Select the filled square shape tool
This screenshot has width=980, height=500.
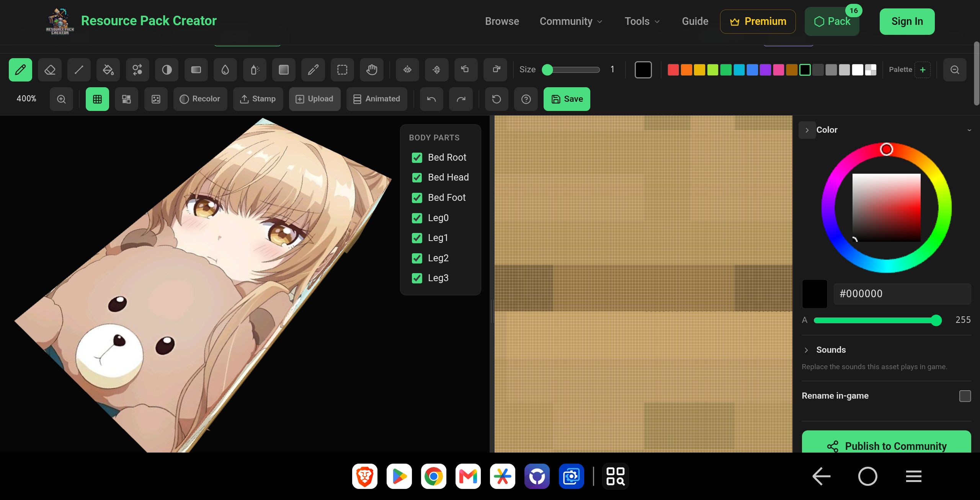[x=284, y=70]
